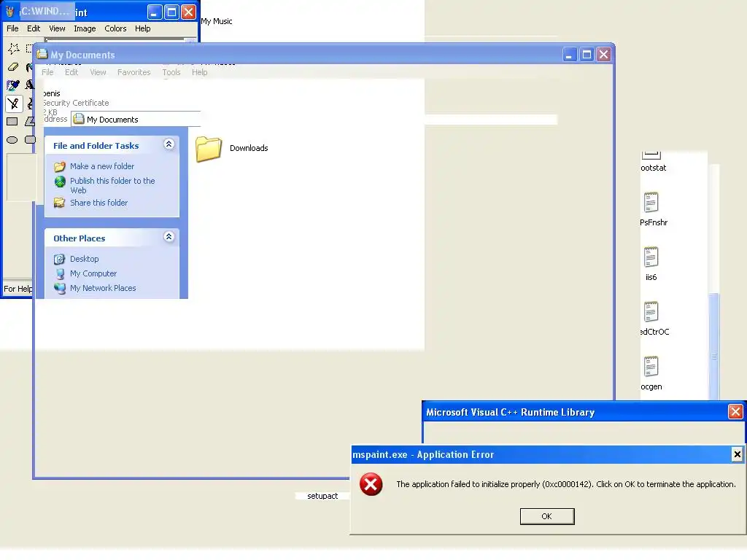The image size is (747, 560).
Task: Select the Rounded Rectangle tool in Paint
Action: (x=30, y=140)
